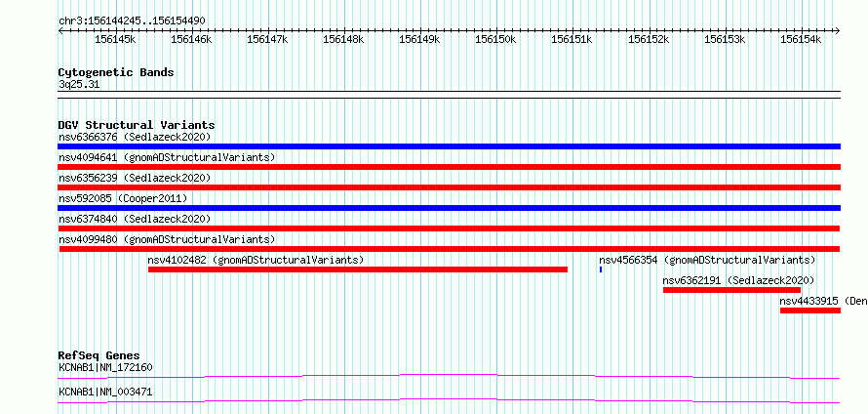Click the 156154k ruler tick label

coord(801,39)
